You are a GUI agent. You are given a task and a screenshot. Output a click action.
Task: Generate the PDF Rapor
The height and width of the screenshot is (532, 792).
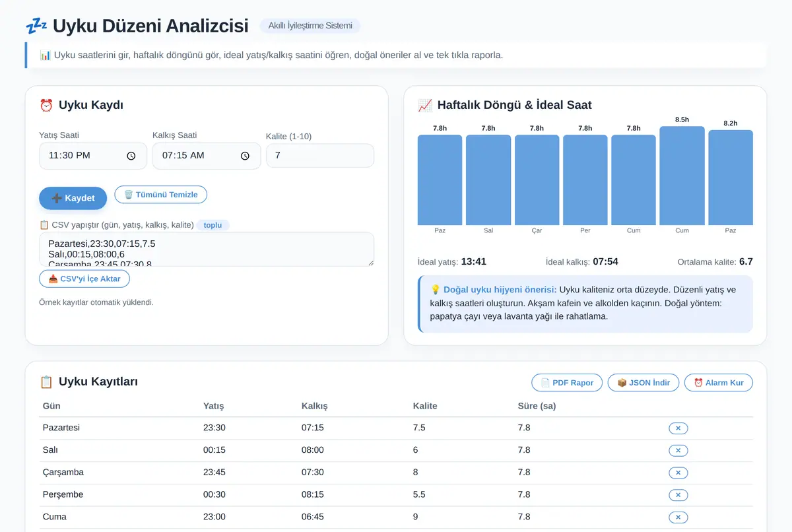567,383
